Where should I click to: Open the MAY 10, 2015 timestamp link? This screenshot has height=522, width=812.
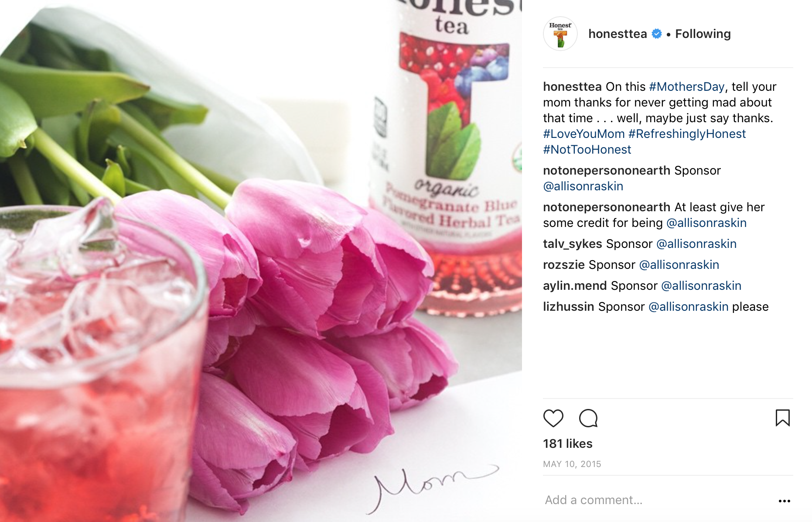pyautogui.click(x=572, y=464)
